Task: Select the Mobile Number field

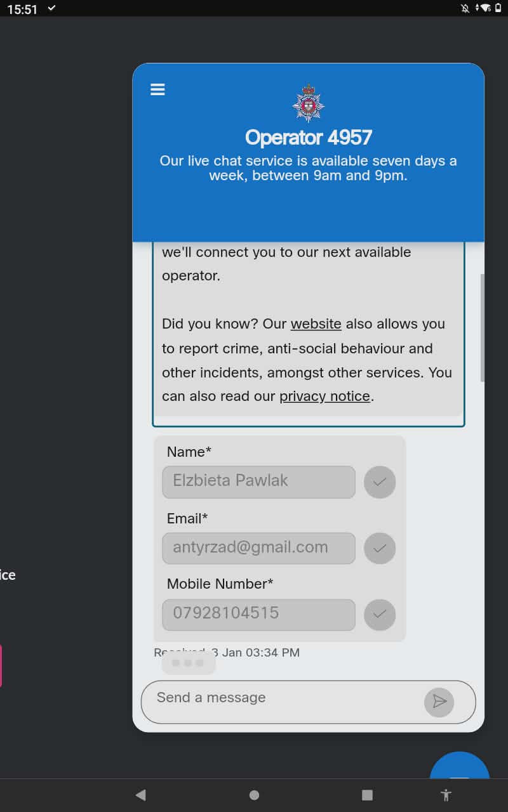Action: tap(258, 615)
